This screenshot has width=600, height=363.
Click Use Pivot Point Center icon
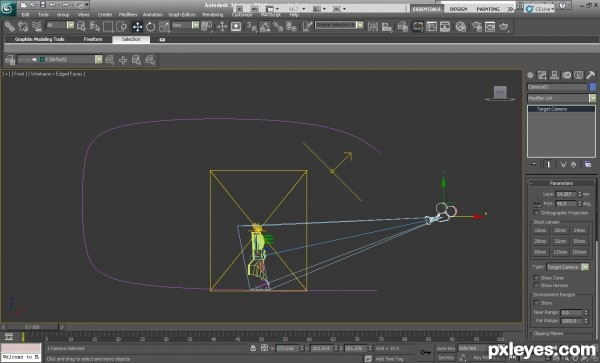click(x=207, y=26)
